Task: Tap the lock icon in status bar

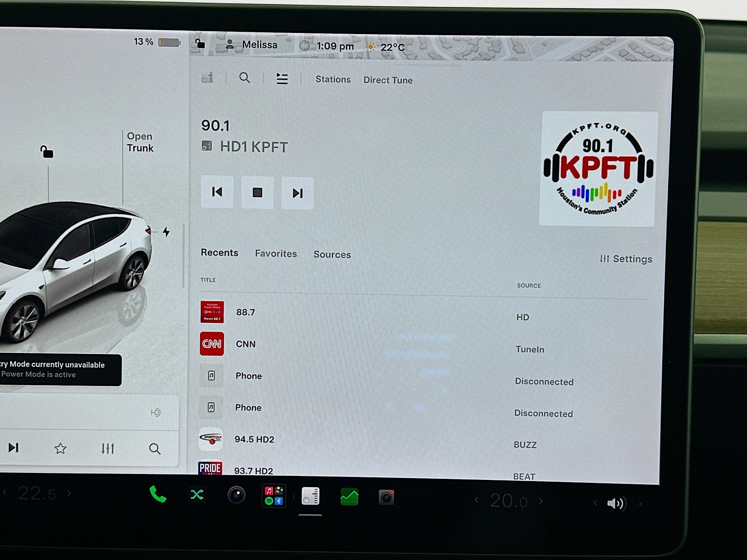Action: tap(200, 44)
